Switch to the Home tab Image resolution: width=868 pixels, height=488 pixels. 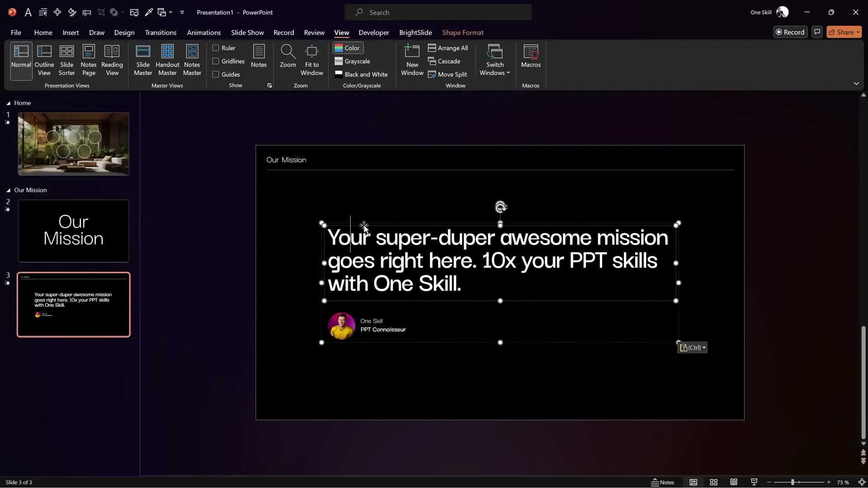[x=43, y=33]
